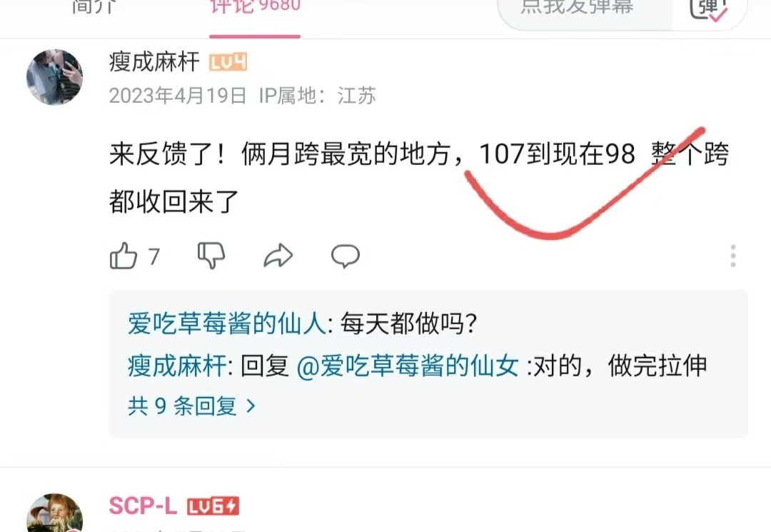Tap the like count 7
The height and width of the screenshot is (532, 771).
pyautogui.click(x=154, y=256)
